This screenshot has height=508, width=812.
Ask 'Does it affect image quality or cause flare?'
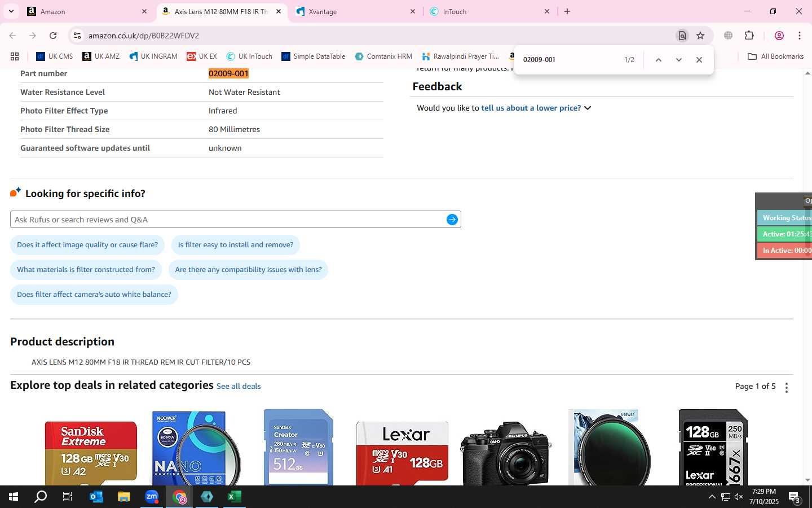point(87,245)
